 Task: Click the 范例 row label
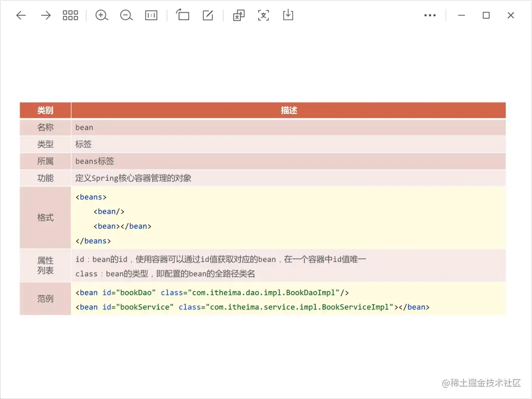click(45, 299)
